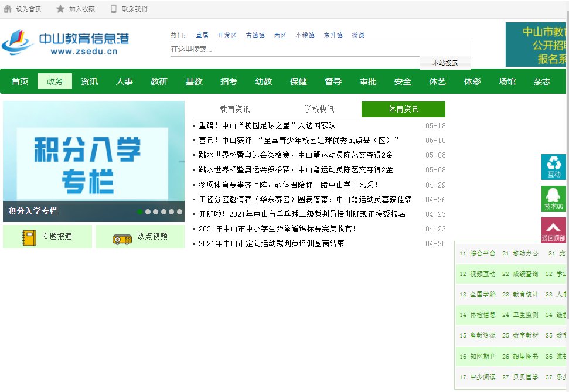
Task: Click the 热点视频 projector icon
Action: pyautogui.click(x=122, y=237)
